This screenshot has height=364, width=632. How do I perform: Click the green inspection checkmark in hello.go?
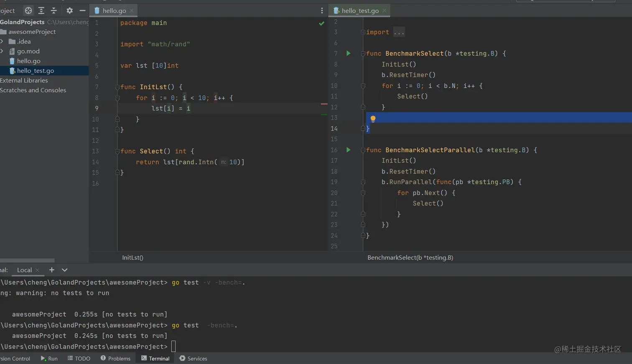click(x=321, y=23)
